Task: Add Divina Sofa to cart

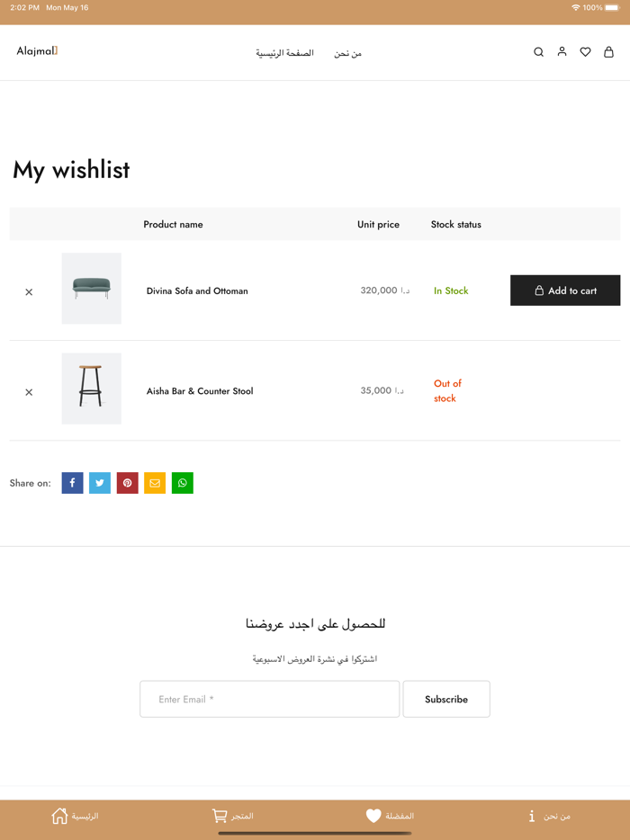Action: (x=565, y=290)
